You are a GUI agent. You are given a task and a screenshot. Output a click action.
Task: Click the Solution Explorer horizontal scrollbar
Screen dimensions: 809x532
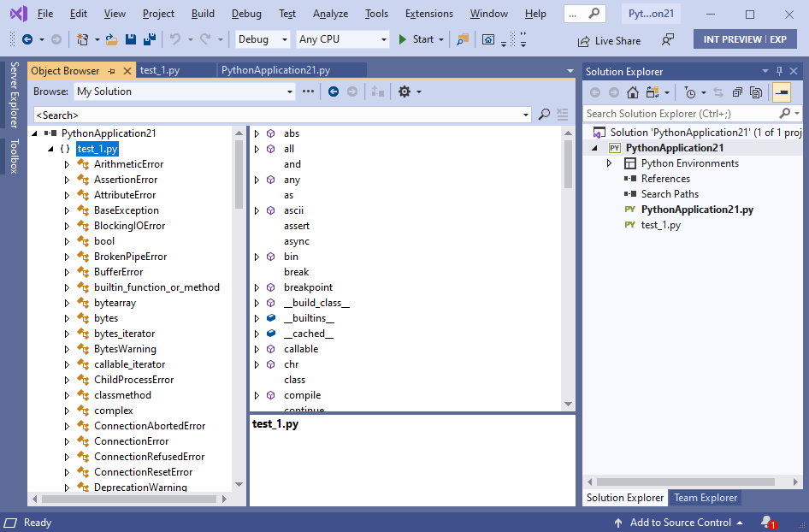click(686, 482)
